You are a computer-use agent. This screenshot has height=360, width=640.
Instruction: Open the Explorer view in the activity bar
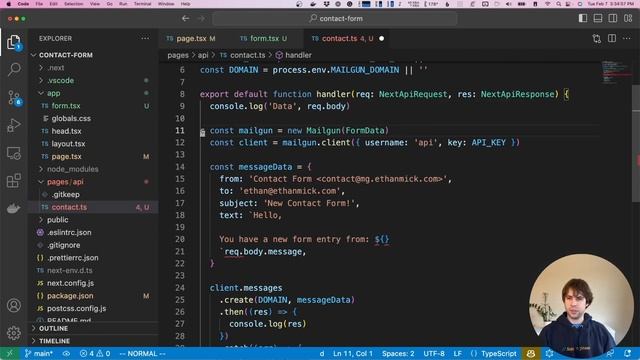point(13,42)
